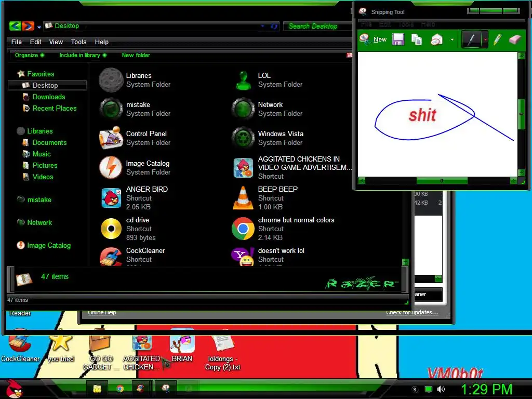Click the Online Help link in back window

click(102, 312)
